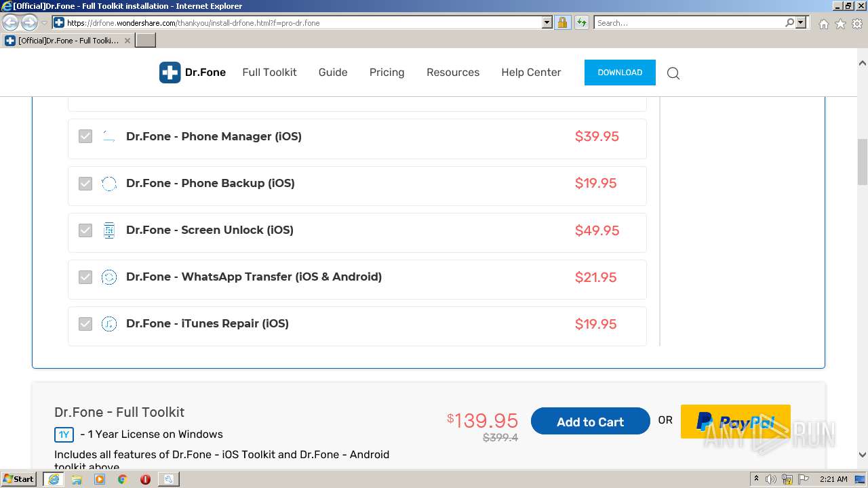Click the network tray icon
Screen dimensions: 868x488
tap(787, 479)
